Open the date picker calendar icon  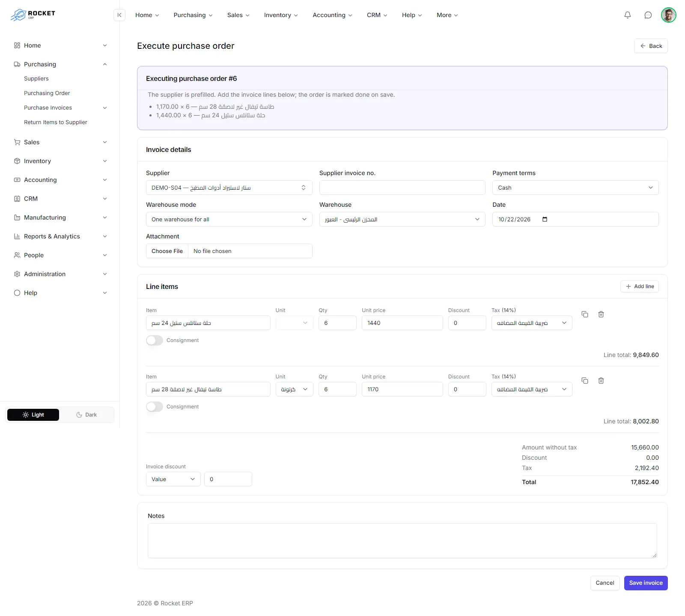click(545, 219)
